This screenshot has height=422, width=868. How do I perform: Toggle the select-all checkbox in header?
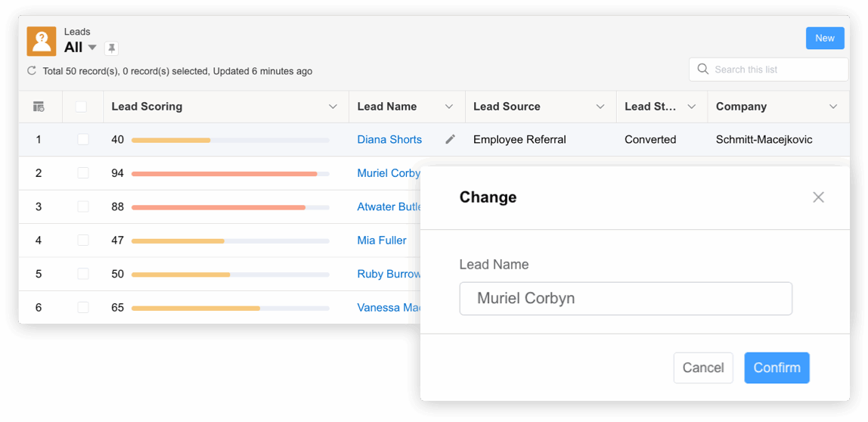(x=82, y=107)
